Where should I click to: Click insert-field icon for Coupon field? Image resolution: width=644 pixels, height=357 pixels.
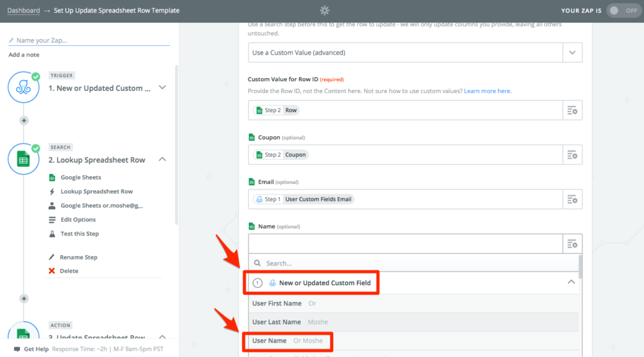tap(572, 155)
